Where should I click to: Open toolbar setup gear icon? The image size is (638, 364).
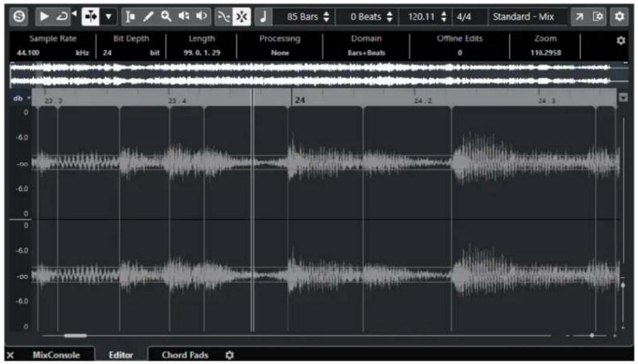coord(619,17)
